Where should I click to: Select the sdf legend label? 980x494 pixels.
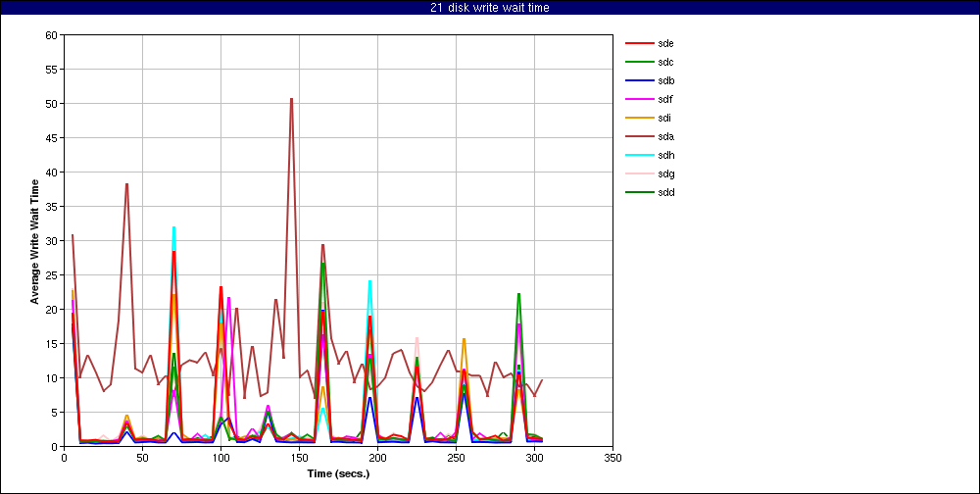pyautogui.click(x=665, y=99)
